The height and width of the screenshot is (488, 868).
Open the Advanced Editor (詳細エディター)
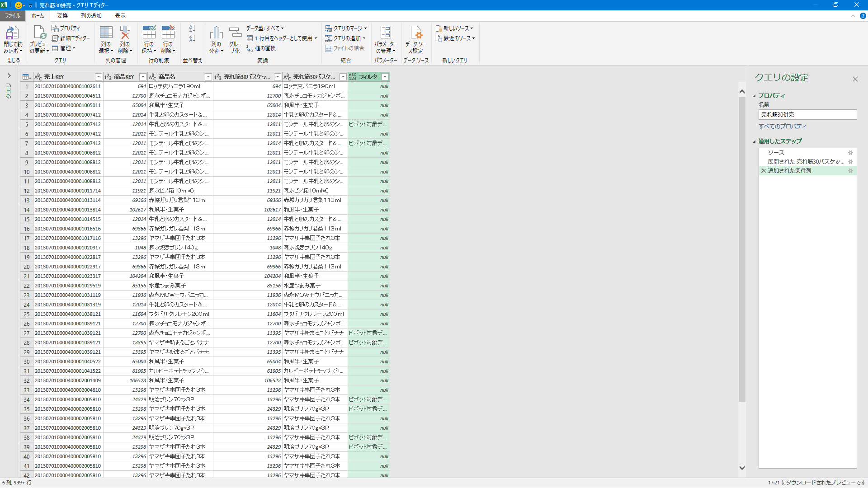tap(55, 38)
